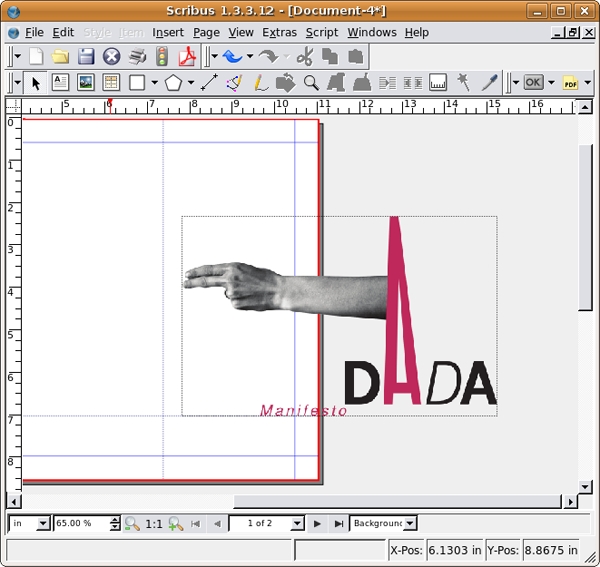Select the Insert Image Frame tool

coord(86,83)
